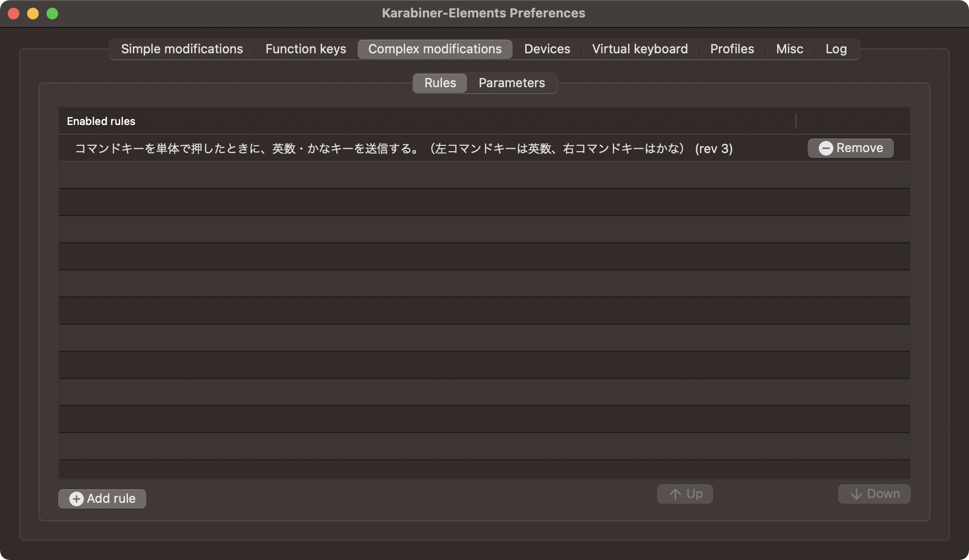
Task: Open the Virtual keyboard tab
Action: (640, 48)
